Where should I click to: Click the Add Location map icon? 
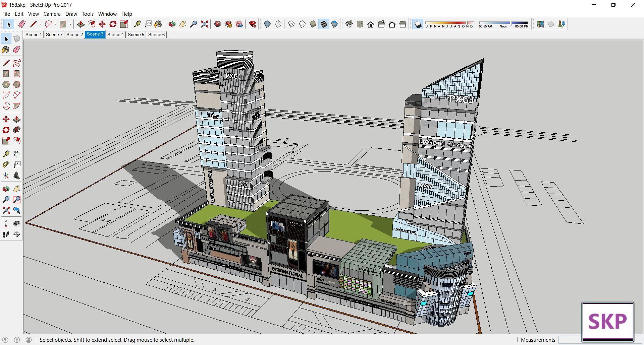point(540,24)
